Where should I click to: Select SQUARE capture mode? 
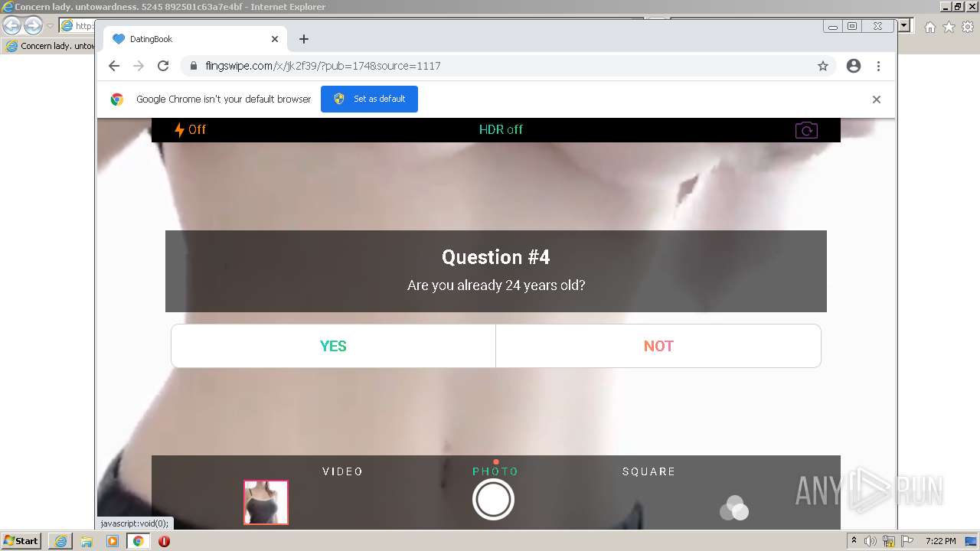tap(648, 471)
